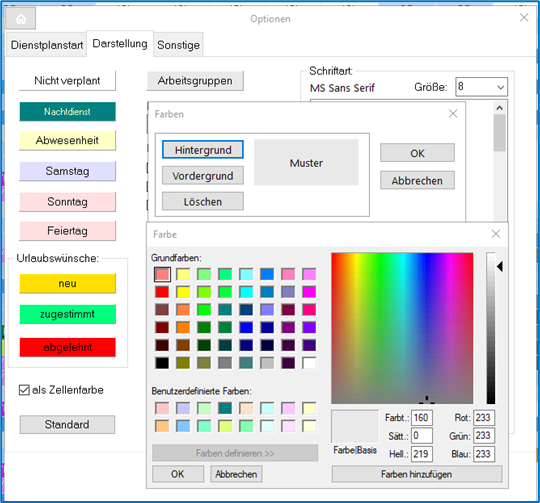Select the cyan basic color swatch
540x503 pixels.
[246, 292]
